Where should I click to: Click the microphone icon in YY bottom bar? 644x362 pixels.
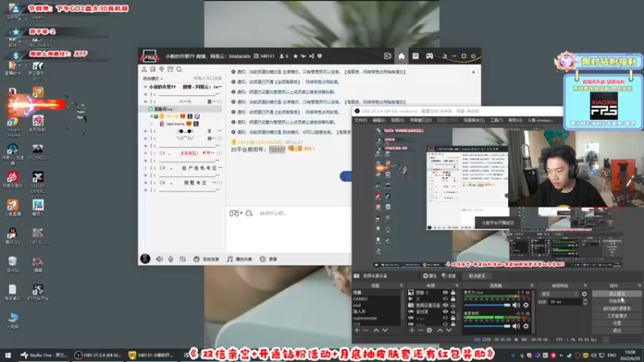pyautogui.click(x=171, y=259)
